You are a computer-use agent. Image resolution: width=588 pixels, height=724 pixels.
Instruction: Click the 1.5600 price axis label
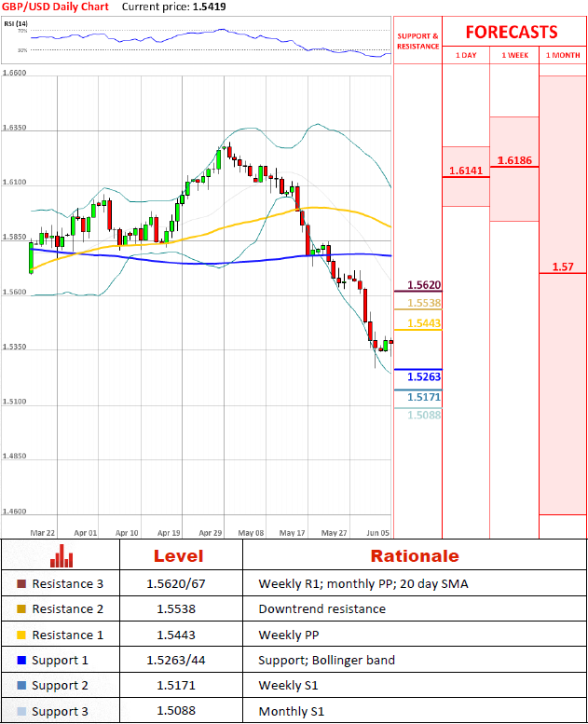(x=14, y=292)
